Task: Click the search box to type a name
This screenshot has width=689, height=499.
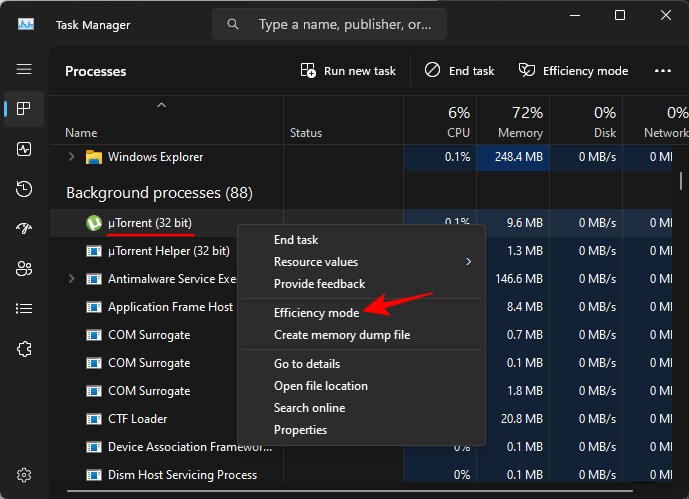Action: [x=330, y=24]
